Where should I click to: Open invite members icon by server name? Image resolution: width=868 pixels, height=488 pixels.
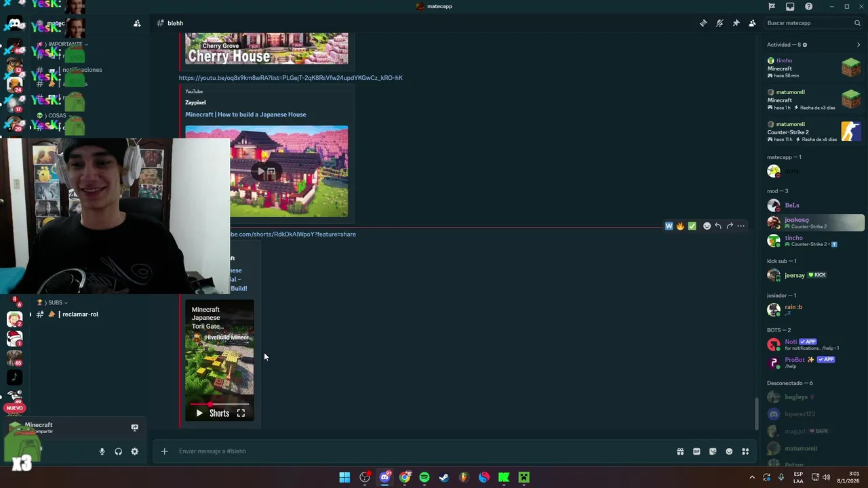(137, 23)
